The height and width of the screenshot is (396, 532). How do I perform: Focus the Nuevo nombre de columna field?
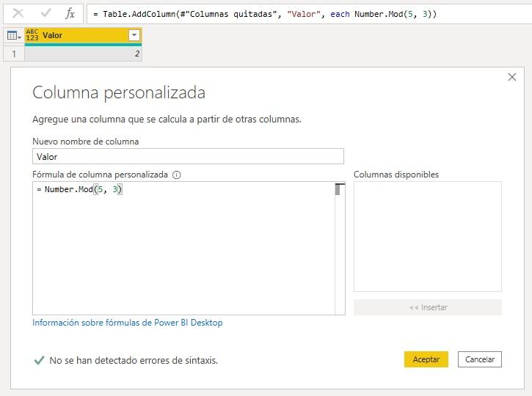tap(188, 156)
